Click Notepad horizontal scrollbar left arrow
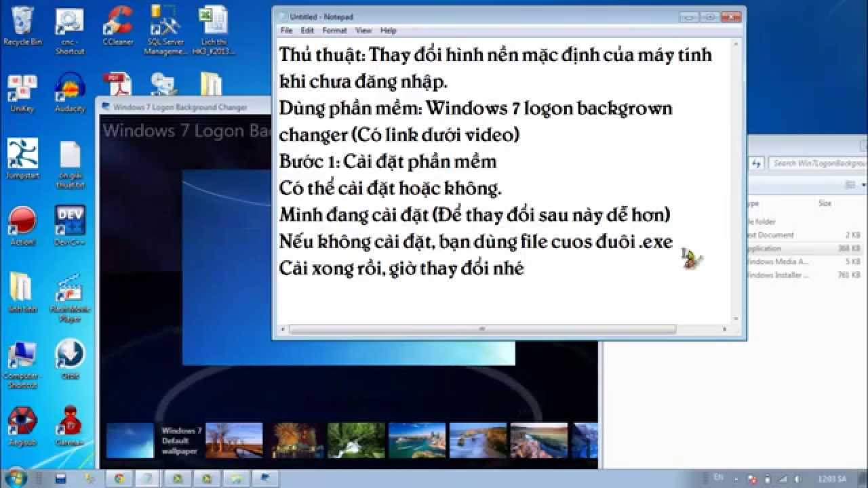The image size is (868, 488). pyautogui.click(x=284, y=329)
